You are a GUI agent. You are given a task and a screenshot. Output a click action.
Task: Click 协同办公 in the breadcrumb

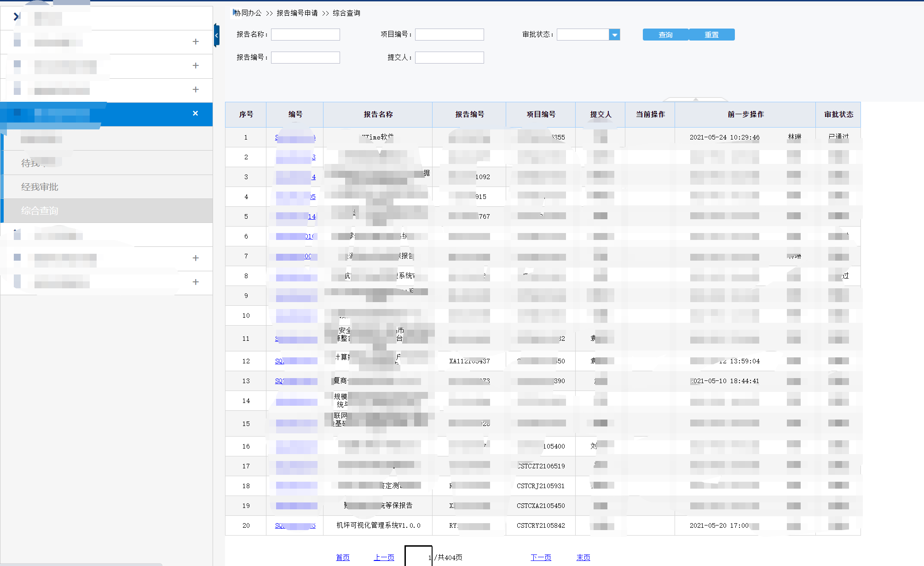coord(248,13)
